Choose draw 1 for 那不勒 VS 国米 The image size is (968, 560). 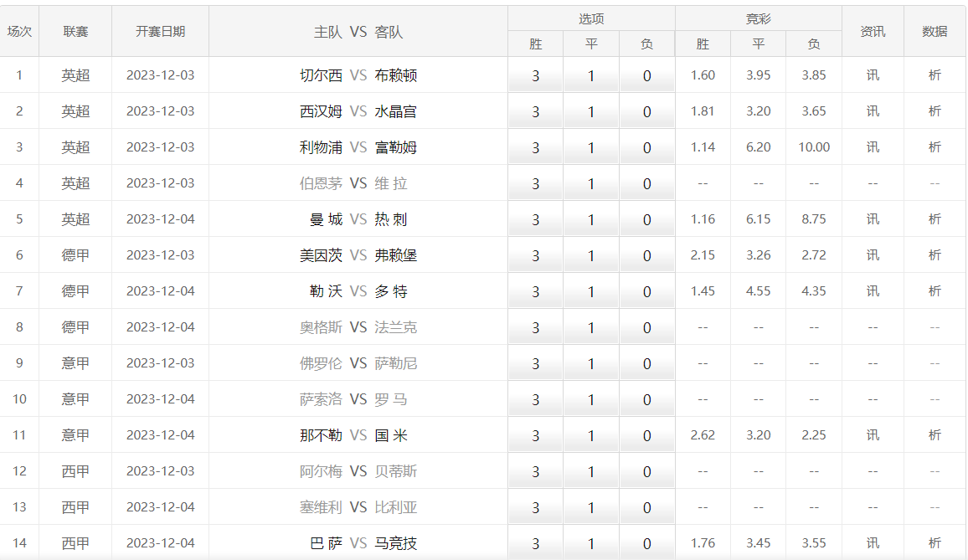[591, 435]
